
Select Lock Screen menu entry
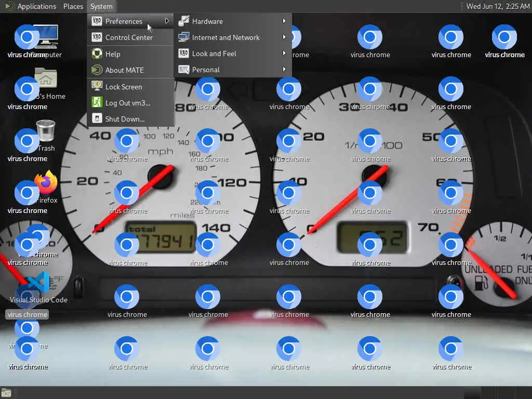130,87
